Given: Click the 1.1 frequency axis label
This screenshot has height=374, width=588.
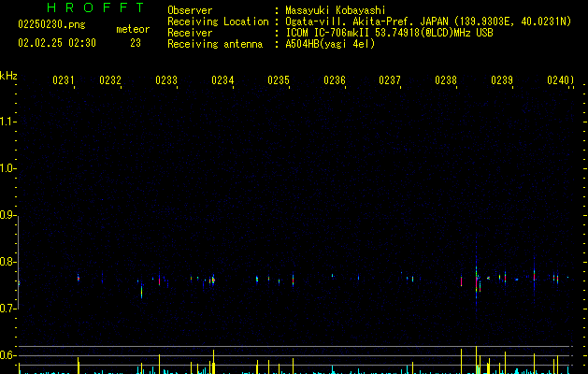Looking at the screenshot, I should click(x=7, y=122).
